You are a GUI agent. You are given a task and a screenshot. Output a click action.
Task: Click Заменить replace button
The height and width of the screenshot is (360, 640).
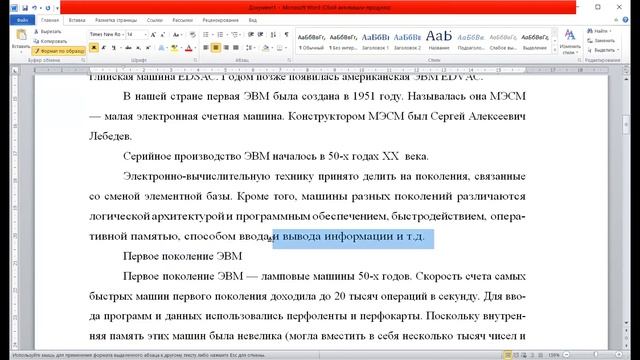[x=601, y=41]
